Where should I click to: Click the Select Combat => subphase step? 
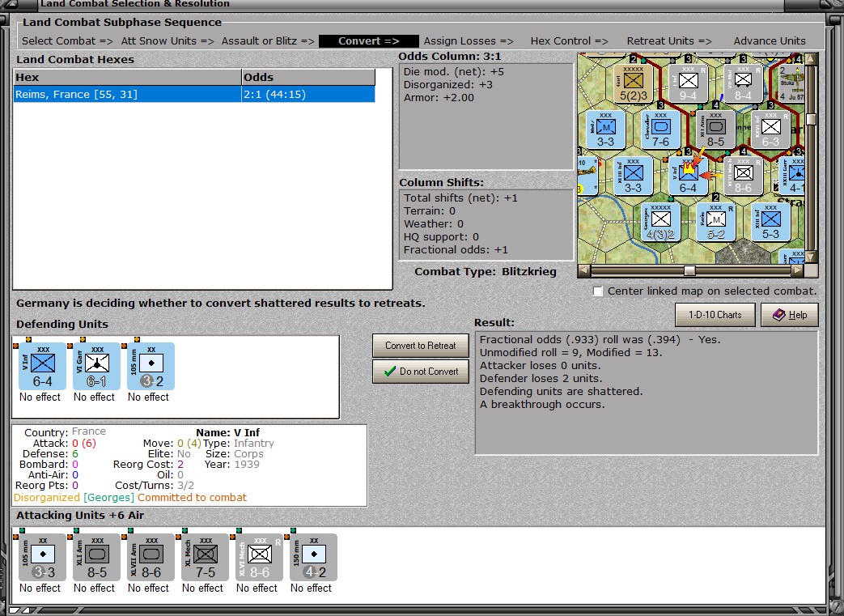pos(67,41)
